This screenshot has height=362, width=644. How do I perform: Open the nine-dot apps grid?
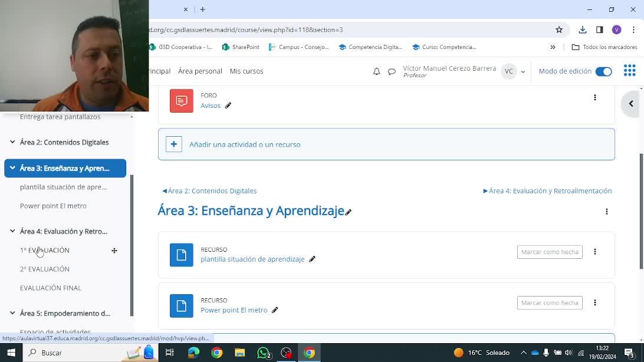click(629, 71)
